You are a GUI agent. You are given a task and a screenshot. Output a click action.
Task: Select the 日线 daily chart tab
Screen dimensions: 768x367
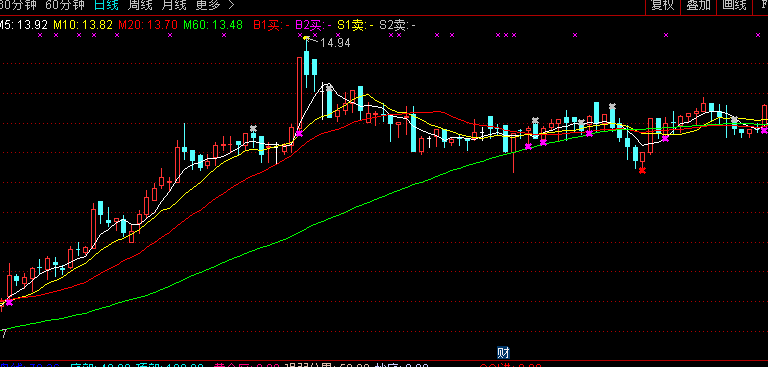pos(106,5)
